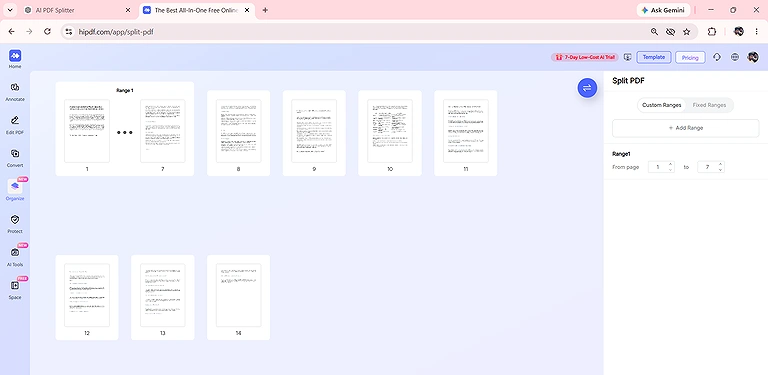Click the Ask Gemini button

[663, 10]
